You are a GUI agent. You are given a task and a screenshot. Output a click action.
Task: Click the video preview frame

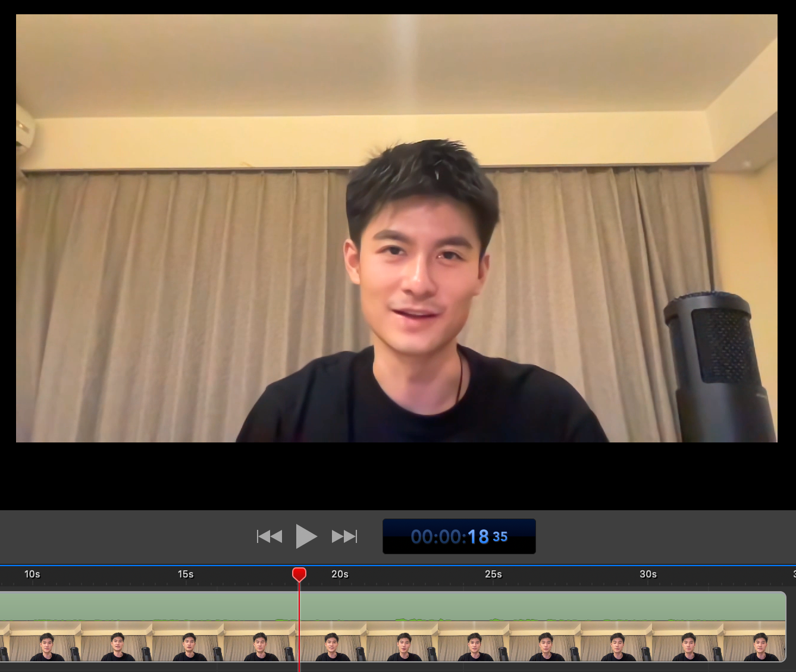[397, 228]
